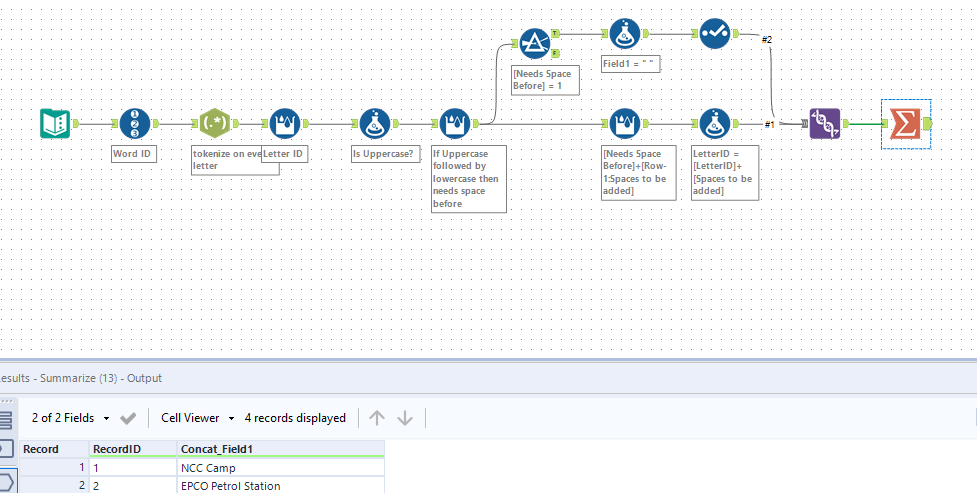977x493 pixels.
Task: Click the LetterID = [LetterID]+ annotation
Action: click(x=725, y=173)
